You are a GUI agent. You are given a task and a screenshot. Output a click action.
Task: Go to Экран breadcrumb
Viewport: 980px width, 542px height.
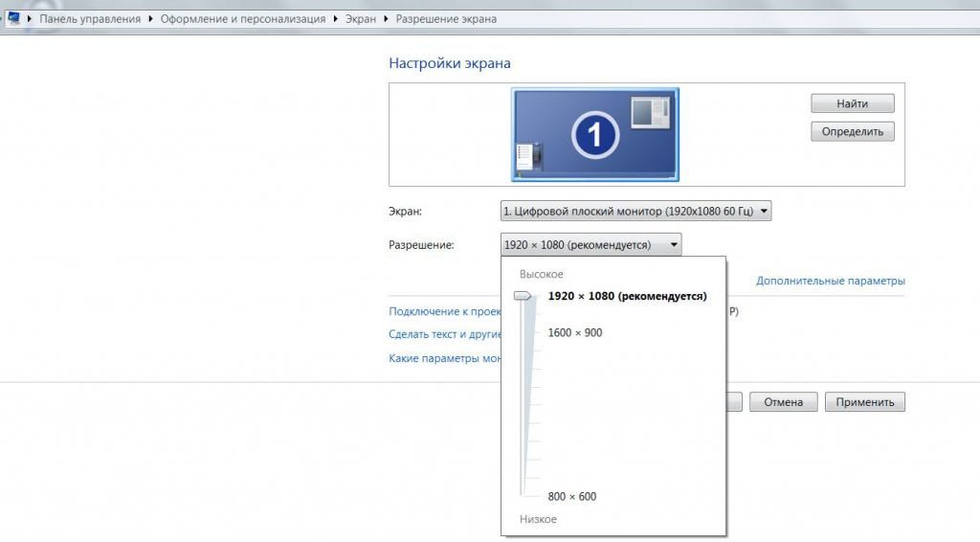(361, 19)
